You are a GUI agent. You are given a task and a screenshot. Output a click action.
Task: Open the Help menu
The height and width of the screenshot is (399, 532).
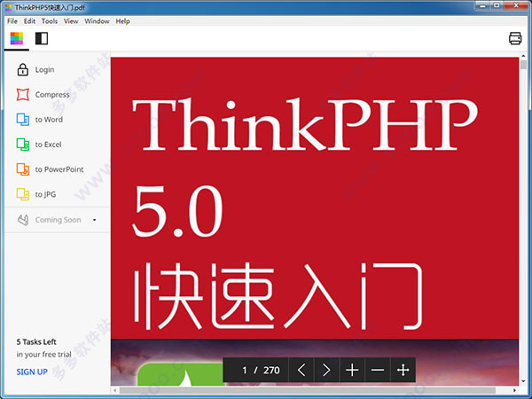(x=123, y=21)
